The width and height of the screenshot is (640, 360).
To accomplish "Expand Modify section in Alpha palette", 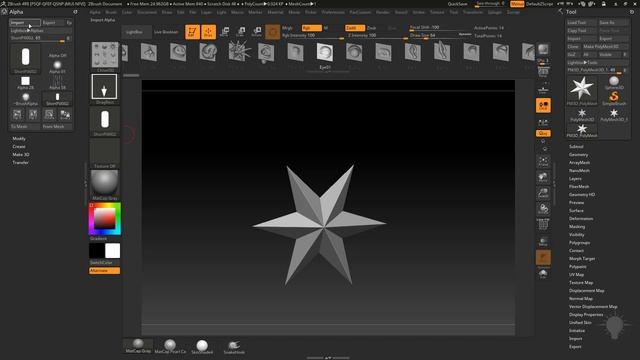I will point(19,139).
